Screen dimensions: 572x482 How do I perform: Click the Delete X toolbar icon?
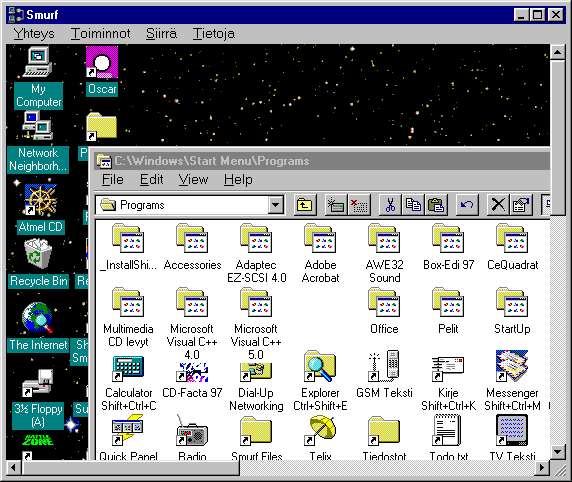pyautogui.click(x=498, y=205)
